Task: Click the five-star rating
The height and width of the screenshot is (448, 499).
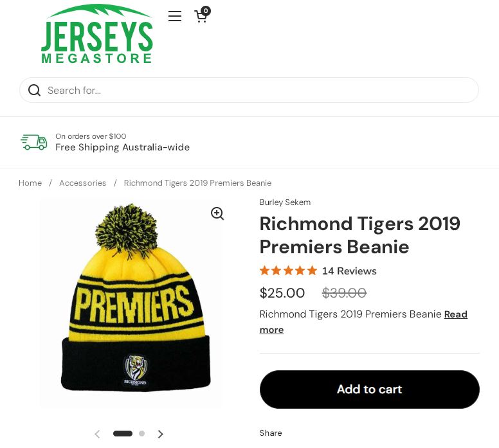Action: [x=288, y=271]
